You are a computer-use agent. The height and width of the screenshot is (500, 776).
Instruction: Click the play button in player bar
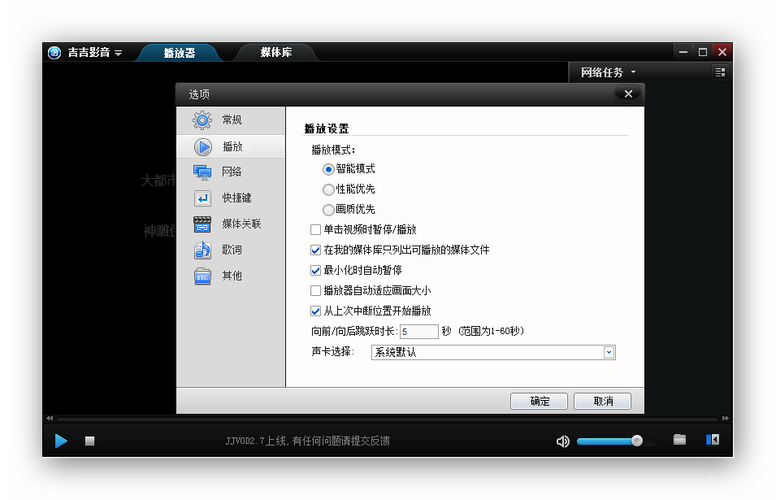pos(61,440)
